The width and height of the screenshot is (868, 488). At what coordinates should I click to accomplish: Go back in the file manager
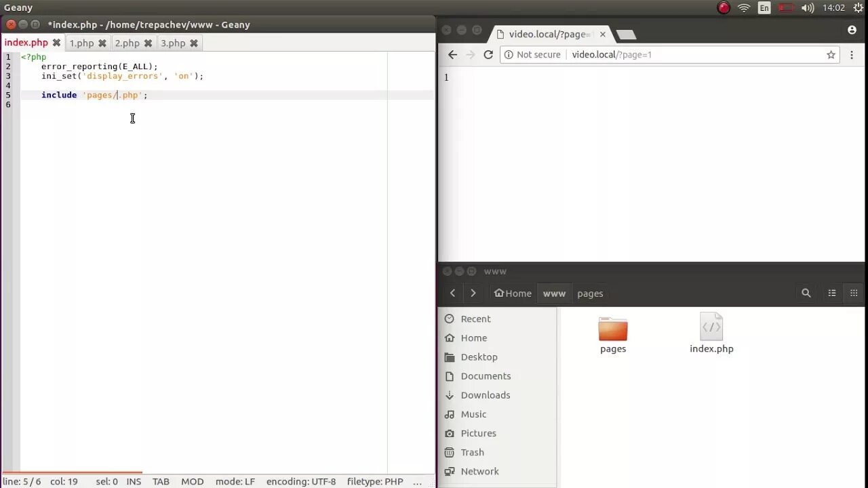453,293
